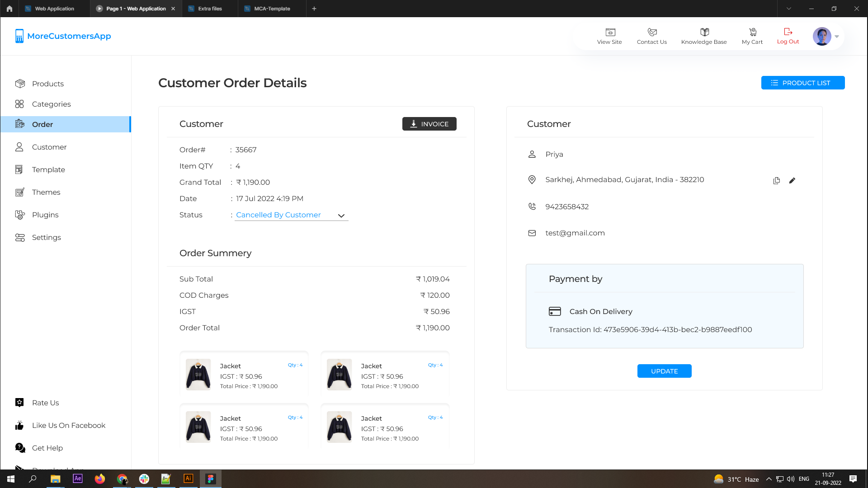
Task: Click the edit address pencil icon
Action: pos(792,181)
